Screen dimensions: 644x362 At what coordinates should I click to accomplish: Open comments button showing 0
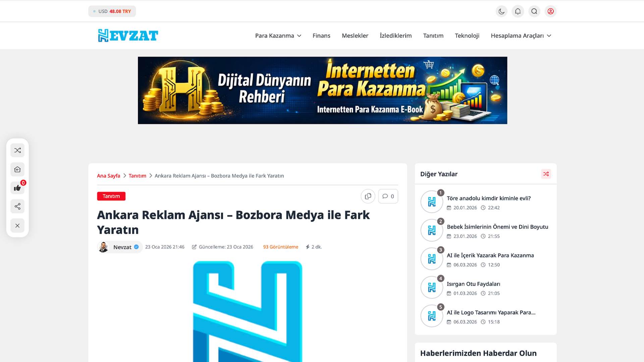tap(388, 196)
